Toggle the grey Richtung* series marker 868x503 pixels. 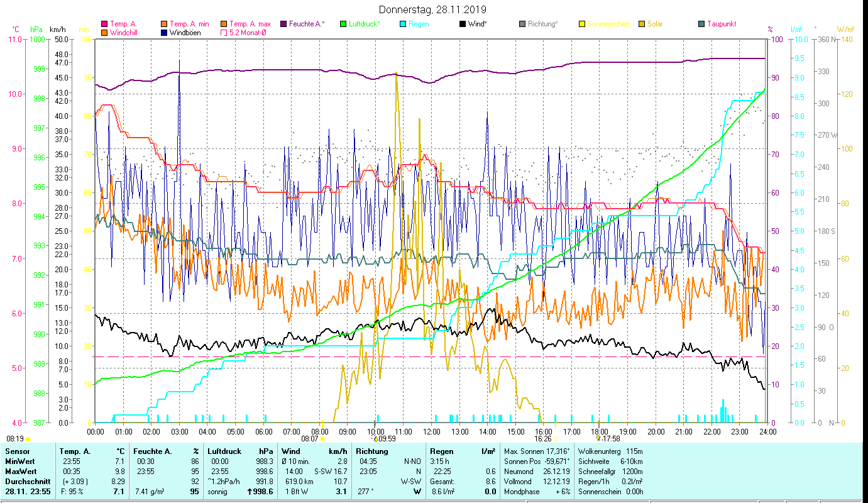523,24
